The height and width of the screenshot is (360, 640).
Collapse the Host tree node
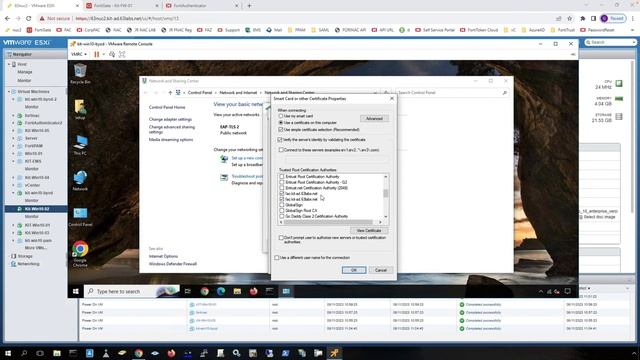[9, 64]
